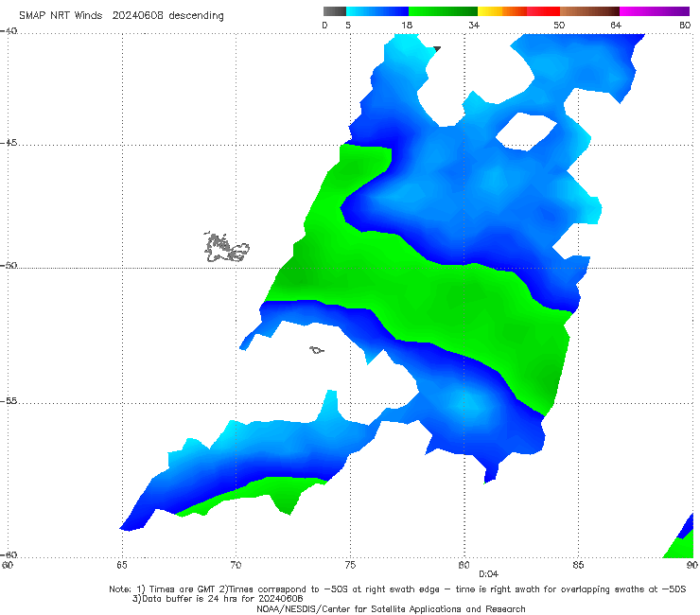Screen dimensions: 700x615
Task: Click the latitude label '-45'
Action: (x=9, y=143)
